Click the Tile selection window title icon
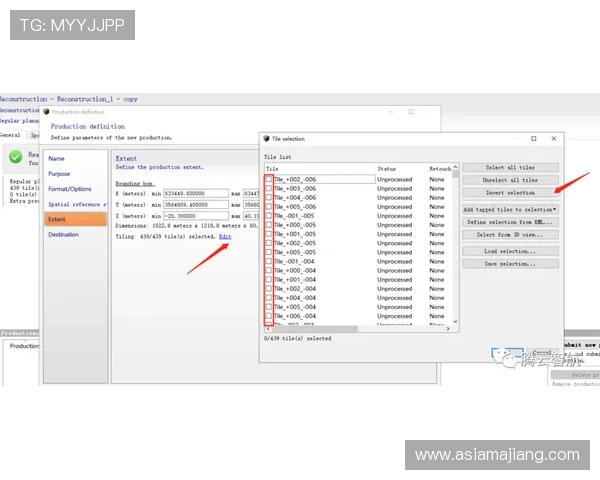 pos(267,139)
